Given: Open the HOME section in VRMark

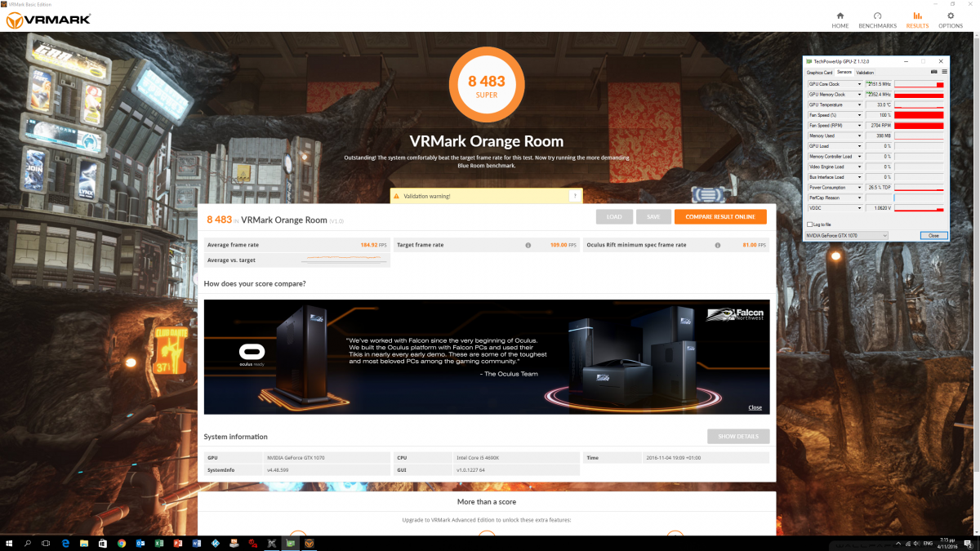Looking at the screenshot, I should [840, 20].
